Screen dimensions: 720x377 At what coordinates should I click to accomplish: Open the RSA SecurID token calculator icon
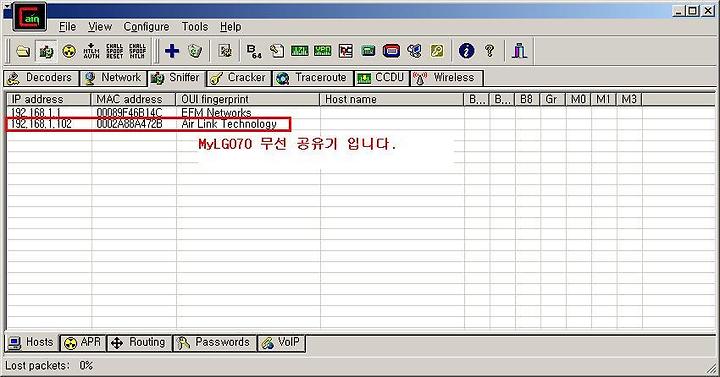pos(391,51)
